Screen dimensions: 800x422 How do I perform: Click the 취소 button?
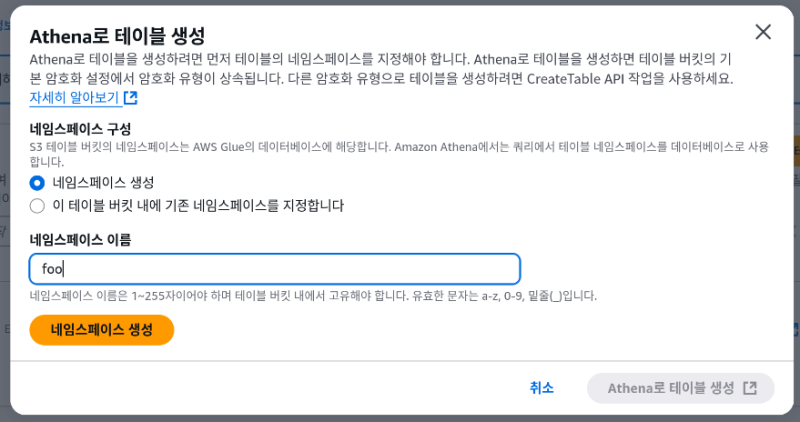coord(542,388)
